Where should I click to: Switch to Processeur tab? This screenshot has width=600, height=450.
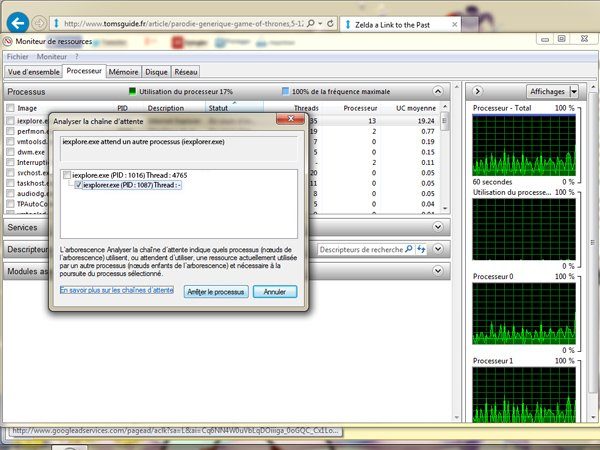click(84, 71)
